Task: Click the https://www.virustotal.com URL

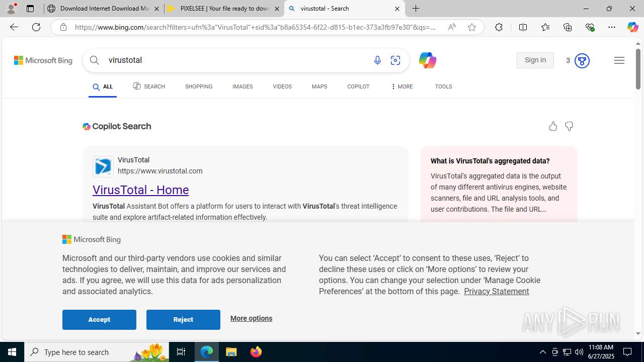Action: pyautogui.click(x=160, y=171)
